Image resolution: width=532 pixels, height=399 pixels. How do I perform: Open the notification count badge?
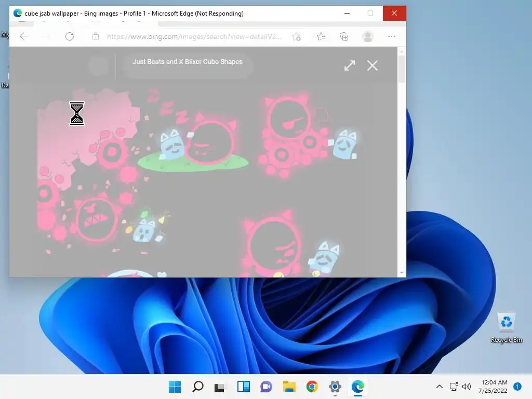[x=517, y=387]
